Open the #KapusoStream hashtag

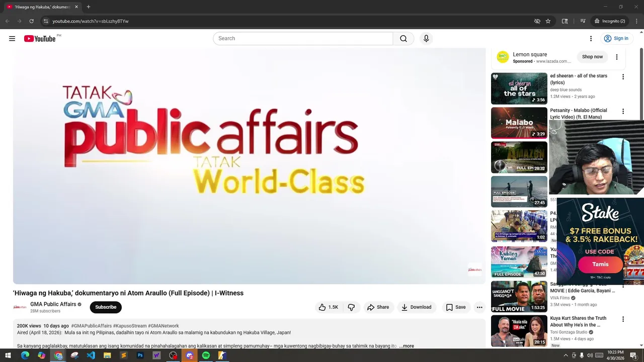click(130, 326)
